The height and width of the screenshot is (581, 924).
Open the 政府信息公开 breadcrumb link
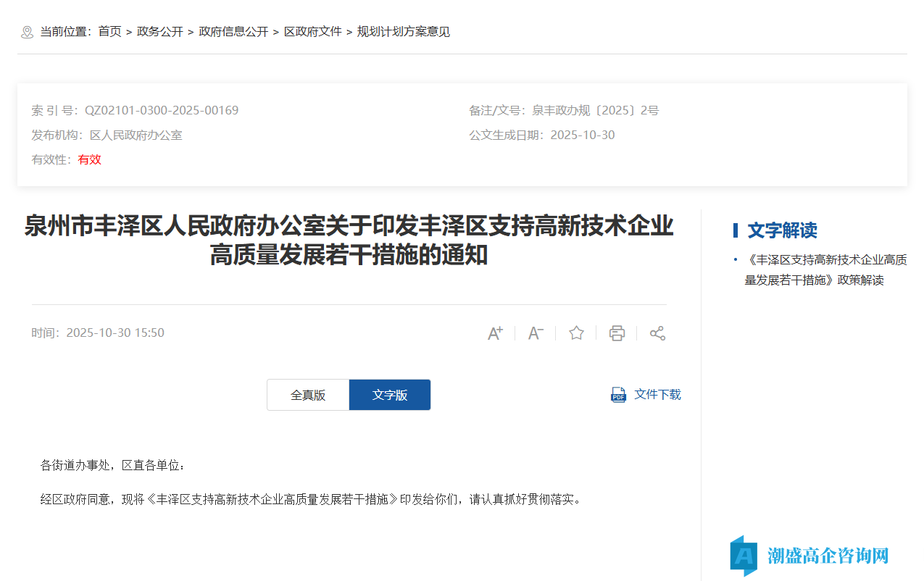click(x=233, y=31)
